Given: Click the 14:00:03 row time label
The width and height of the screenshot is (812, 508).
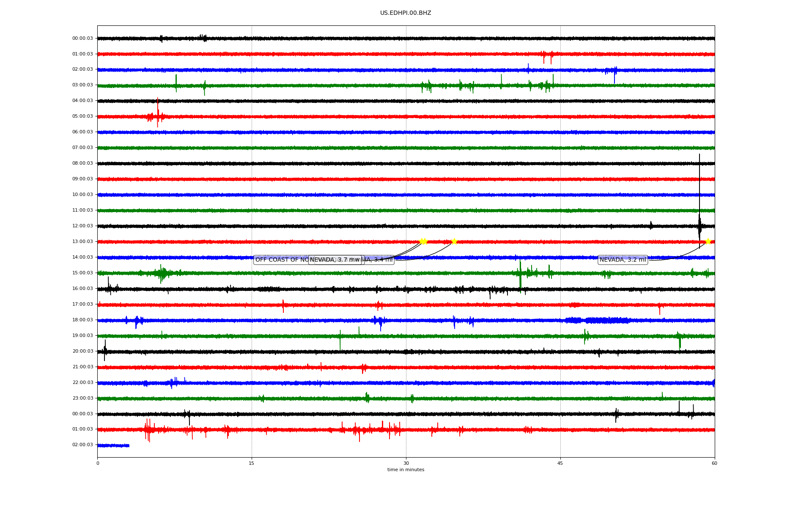Looking at the screenshot, I should click(x=82, y=257).
